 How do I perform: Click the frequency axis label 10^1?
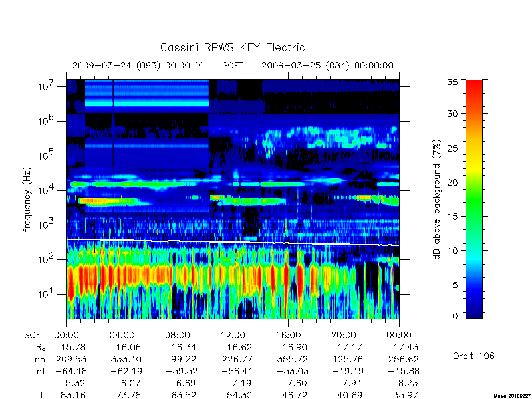click(45, 294)
